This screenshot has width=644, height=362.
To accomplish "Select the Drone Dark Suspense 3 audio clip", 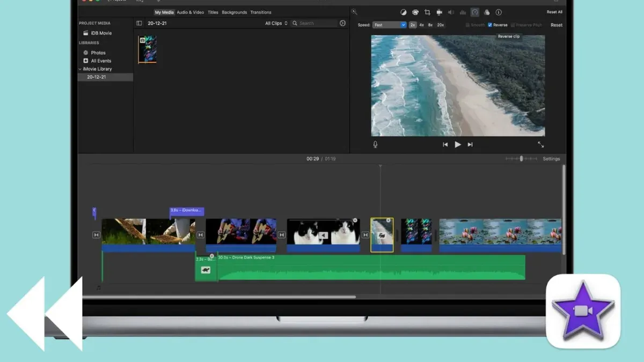I will tap(371, 267).
